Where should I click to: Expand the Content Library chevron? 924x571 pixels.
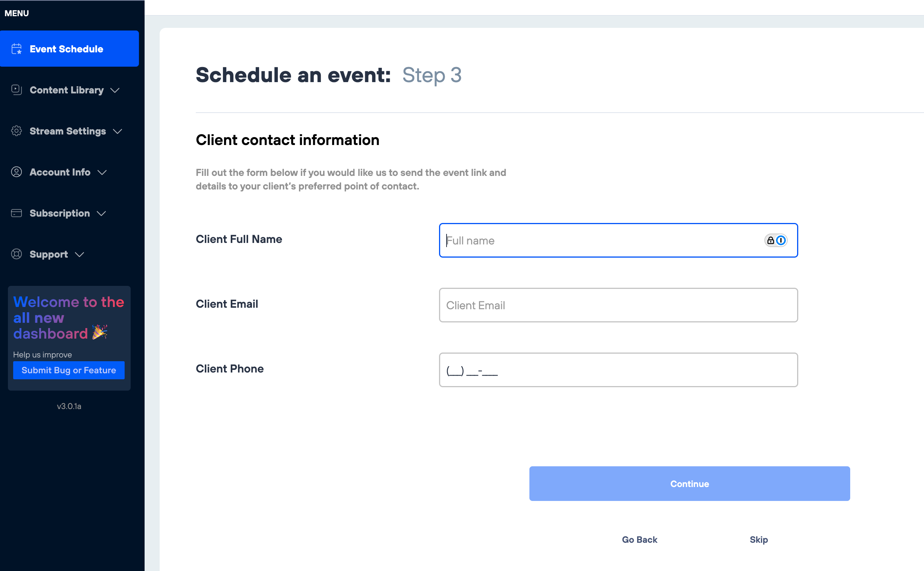(115, 90)
